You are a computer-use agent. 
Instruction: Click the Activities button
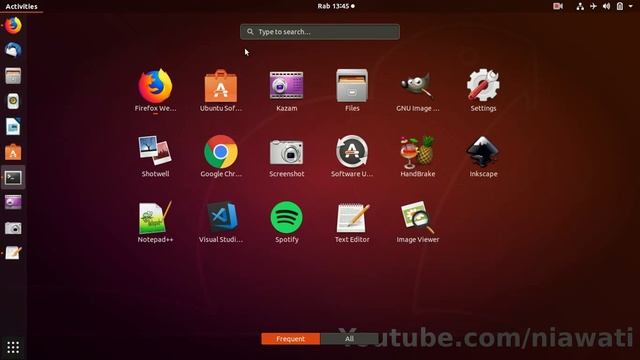point(21,6)
